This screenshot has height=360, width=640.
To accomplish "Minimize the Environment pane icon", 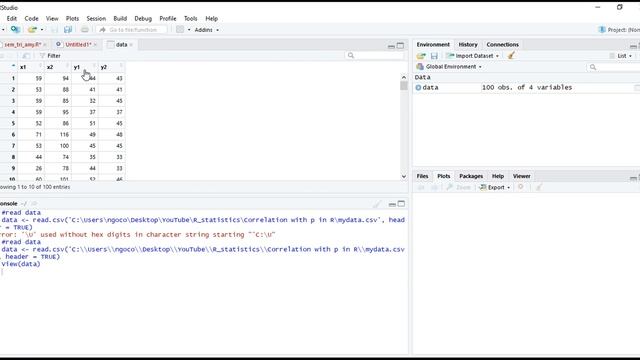I will tap(633, 46).
